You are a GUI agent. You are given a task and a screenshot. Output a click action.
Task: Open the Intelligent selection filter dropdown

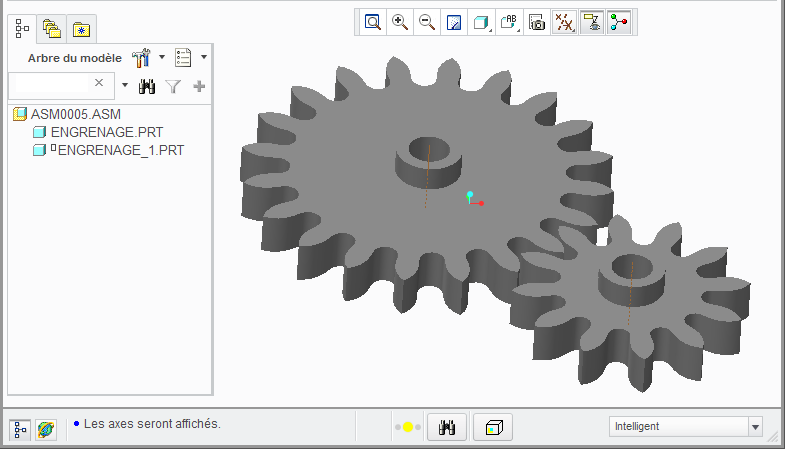coord(754,427)
